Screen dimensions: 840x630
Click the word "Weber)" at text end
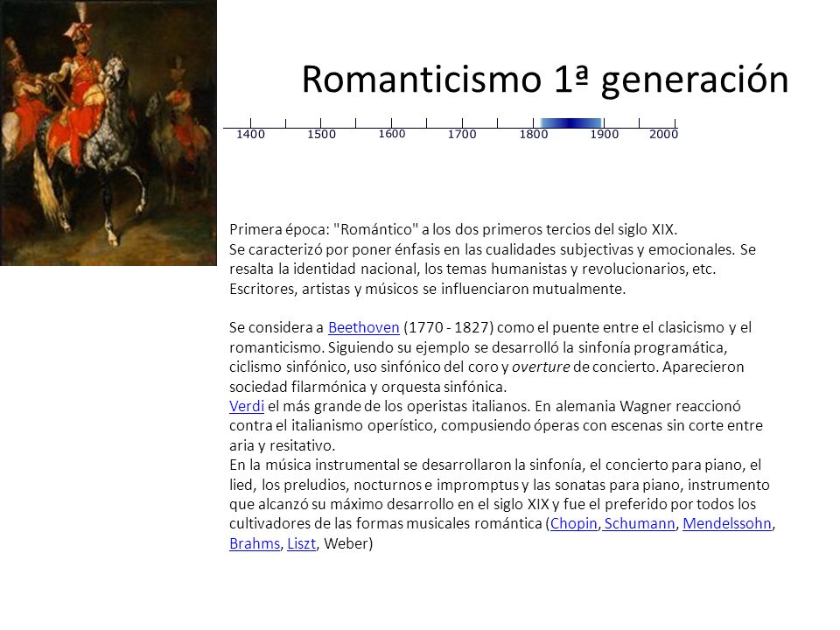(x=348, y=543)
